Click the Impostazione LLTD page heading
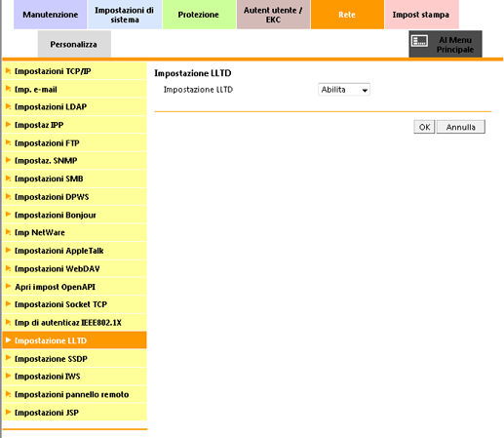This screenshot has width=504, height=438. (193, 73)
